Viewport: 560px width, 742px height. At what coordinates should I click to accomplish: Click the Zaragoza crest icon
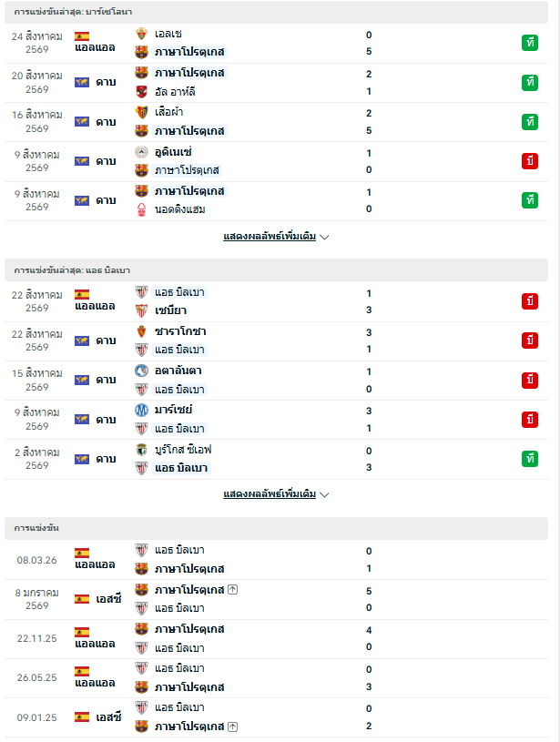coord(141,331)
